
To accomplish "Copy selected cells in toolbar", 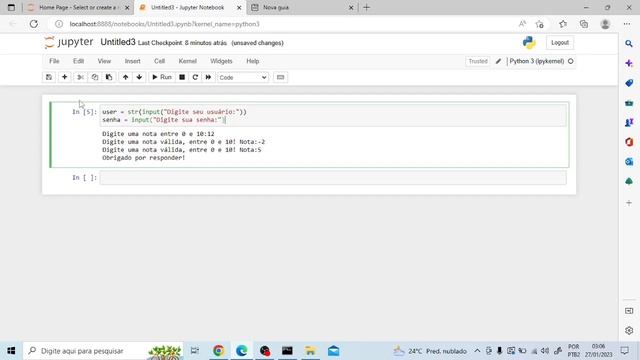I will [x=95, y=77].
